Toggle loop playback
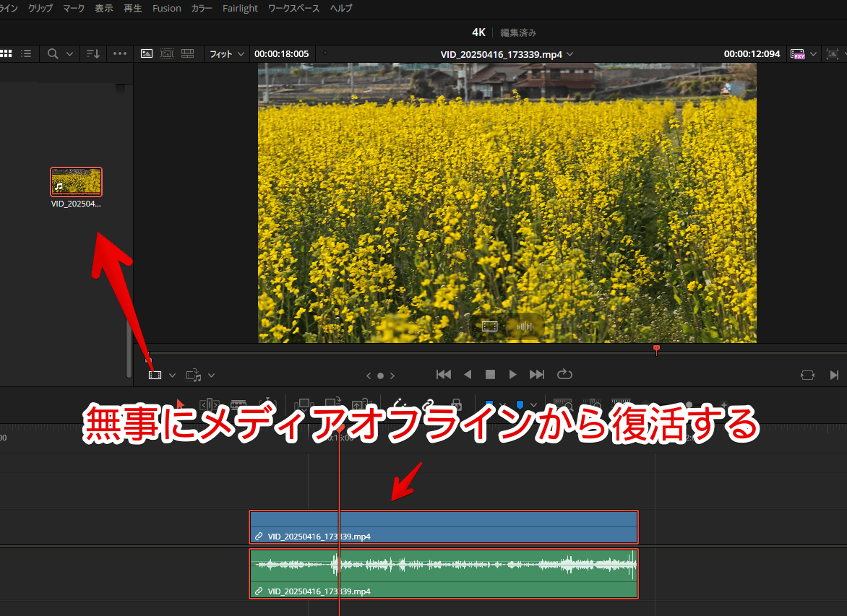847x616 pixels. click(x=564, y=374)
